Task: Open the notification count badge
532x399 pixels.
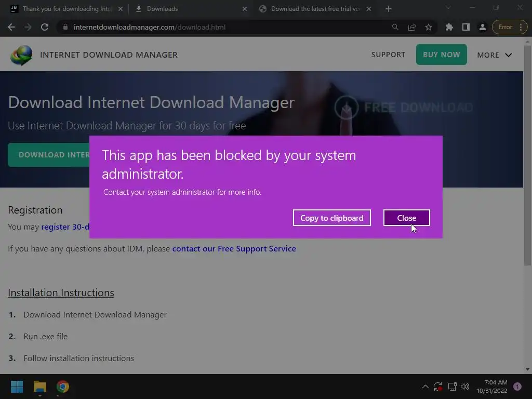Action: click(x=517, y=387)
